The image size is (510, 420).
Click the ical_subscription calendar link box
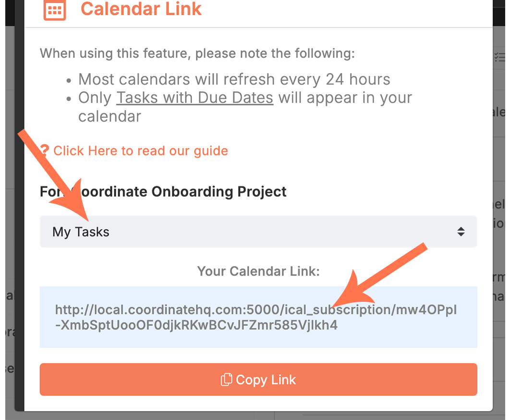pyautogui.click(x=258, y=317)
